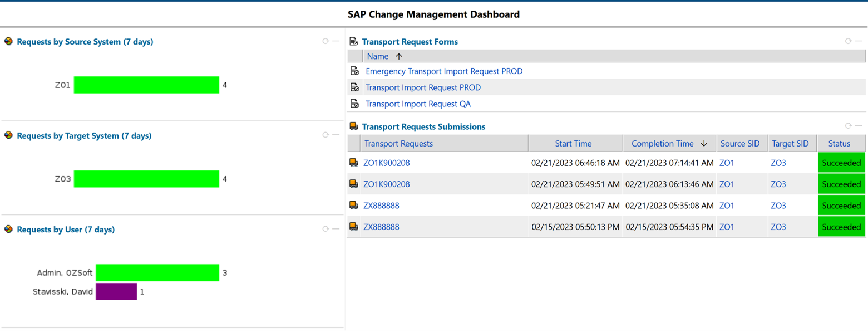Click the purple Stavisski, David bar
Image resolution: width=868 pixels, height=332 pixels.
[x=116, y=291]
